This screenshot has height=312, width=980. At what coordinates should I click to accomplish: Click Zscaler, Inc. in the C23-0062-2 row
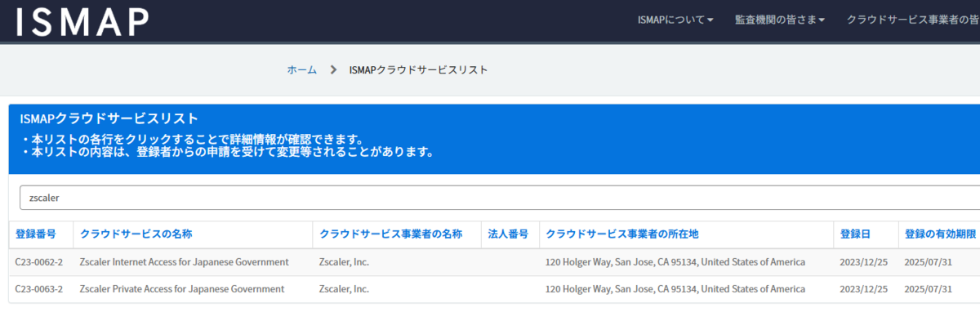(344, 262)
